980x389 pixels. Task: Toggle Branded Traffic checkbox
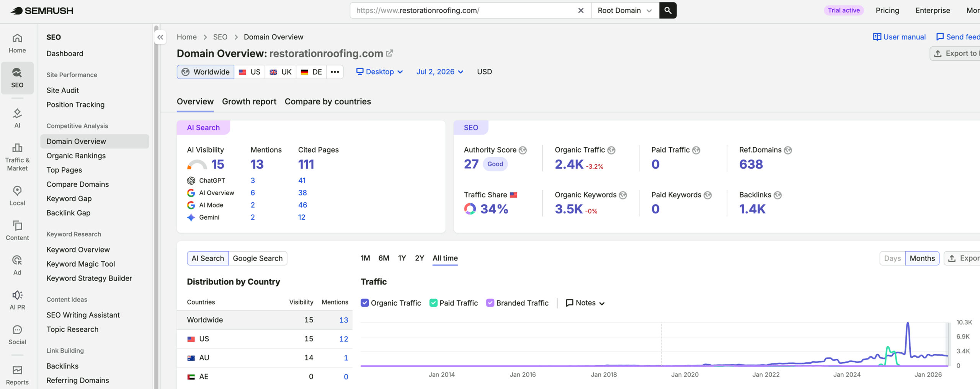(x=490, y=303)
